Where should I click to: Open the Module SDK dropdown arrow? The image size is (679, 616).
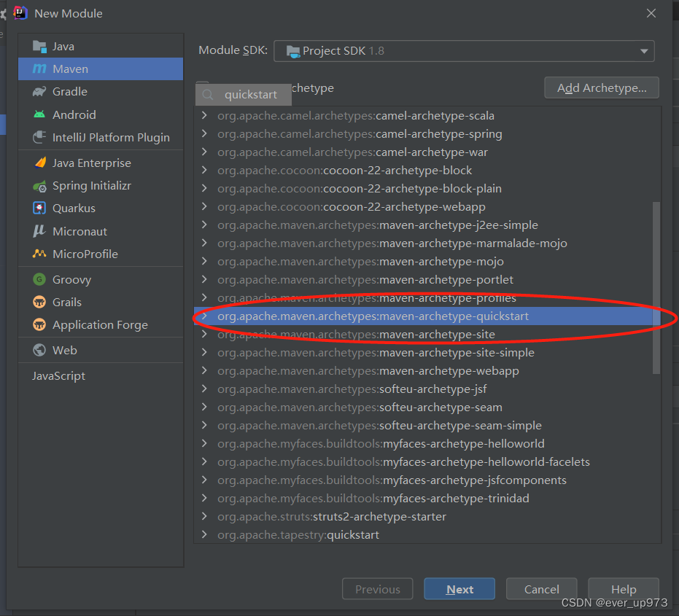[644, 51]
